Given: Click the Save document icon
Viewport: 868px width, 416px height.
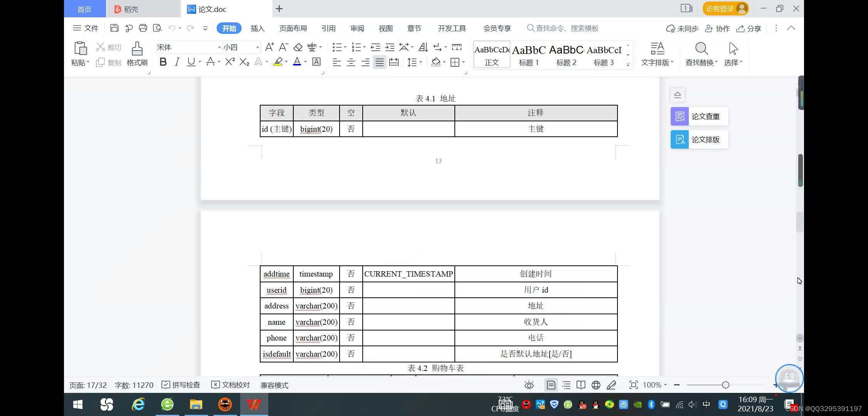Looking at the screenshot, I should coord(114,28).
